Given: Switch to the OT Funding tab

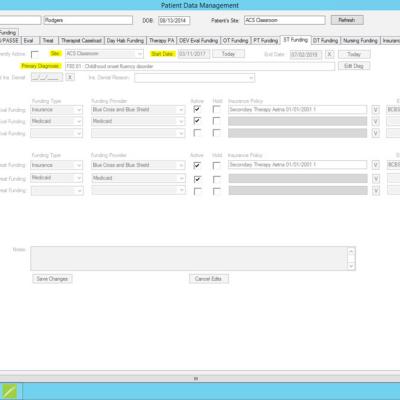Looking at the screenshot, I should [236, 40].
